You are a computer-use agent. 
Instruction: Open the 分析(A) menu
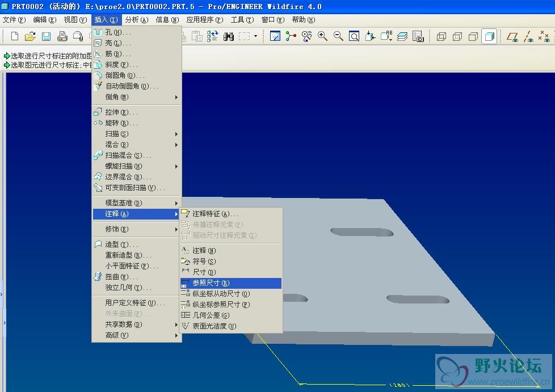(x=137, y=20)
